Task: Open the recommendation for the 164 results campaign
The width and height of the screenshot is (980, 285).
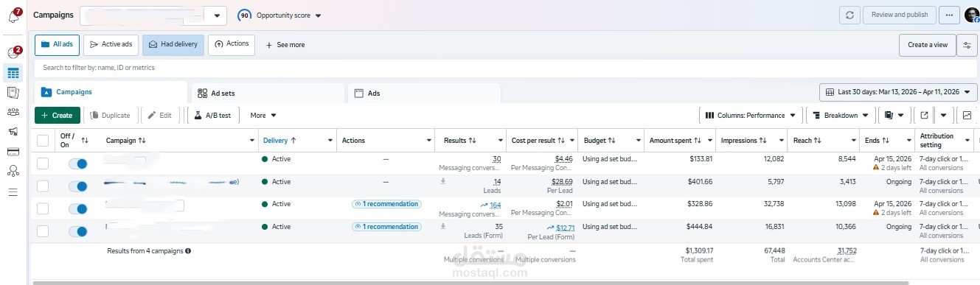Action: pyautogui.click(x=386, y=204)
